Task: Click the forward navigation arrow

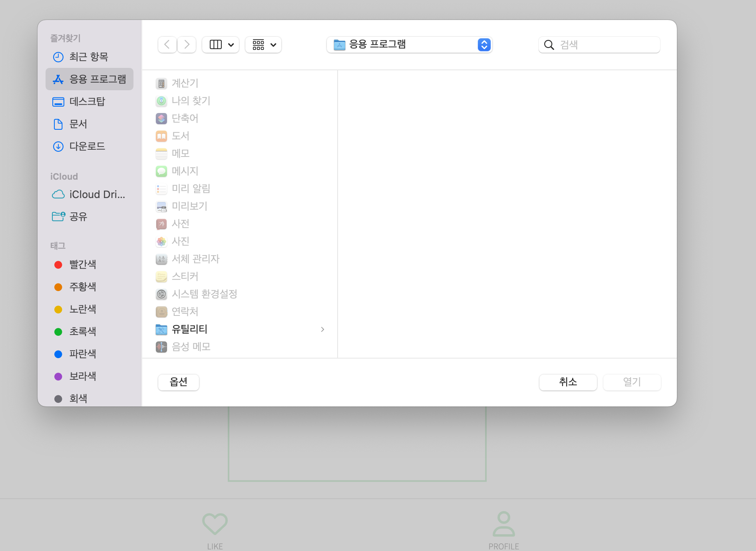Action: 187,45
